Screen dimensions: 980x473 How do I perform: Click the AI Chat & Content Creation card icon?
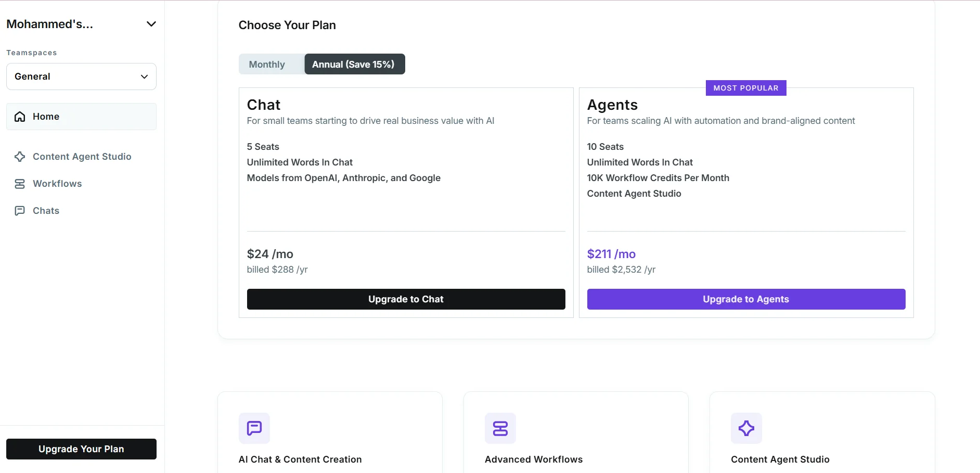254,428
